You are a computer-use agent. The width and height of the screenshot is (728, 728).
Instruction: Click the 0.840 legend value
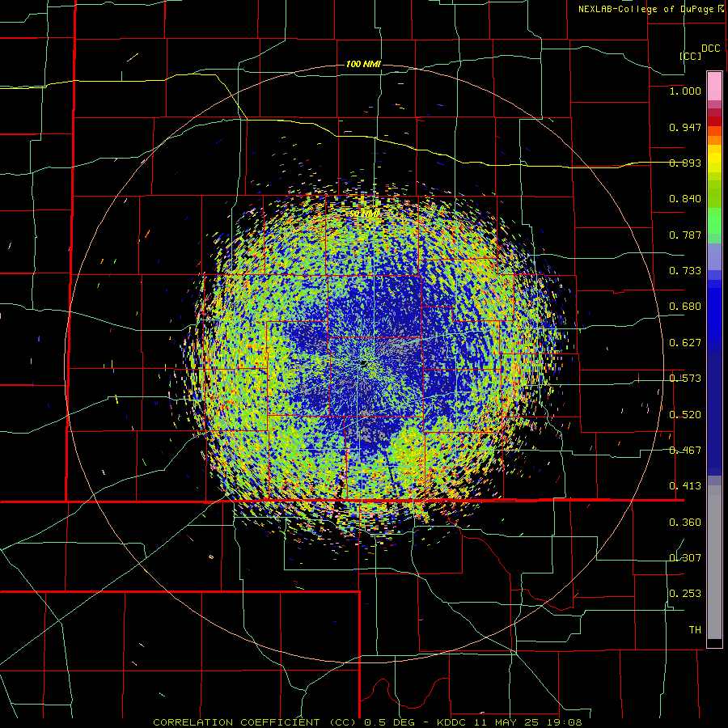[685, 199]
